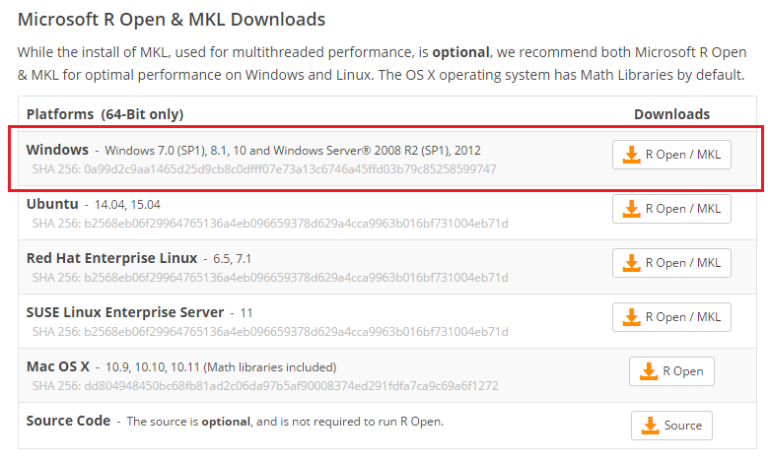
Task: Click the SHA 256 hash under Windows
Action: (x=261, y=168)
